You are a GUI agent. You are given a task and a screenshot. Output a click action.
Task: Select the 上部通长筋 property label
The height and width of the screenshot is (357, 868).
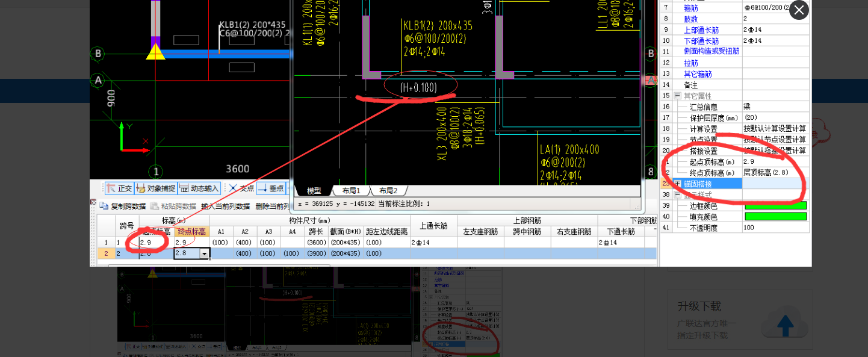click(701, 30)
